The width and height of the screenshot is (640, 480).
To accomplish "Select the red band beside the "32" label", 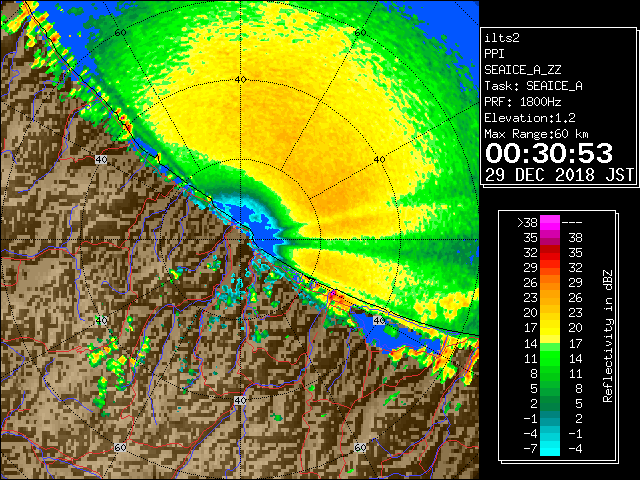I will (x=550, y=253).
